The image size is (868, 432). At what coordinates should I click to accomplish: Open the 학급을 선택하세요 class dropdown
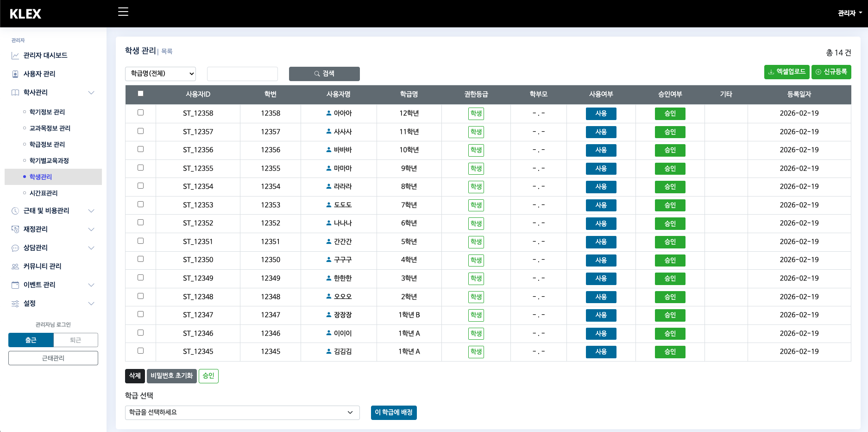click(x=242, y=413)
